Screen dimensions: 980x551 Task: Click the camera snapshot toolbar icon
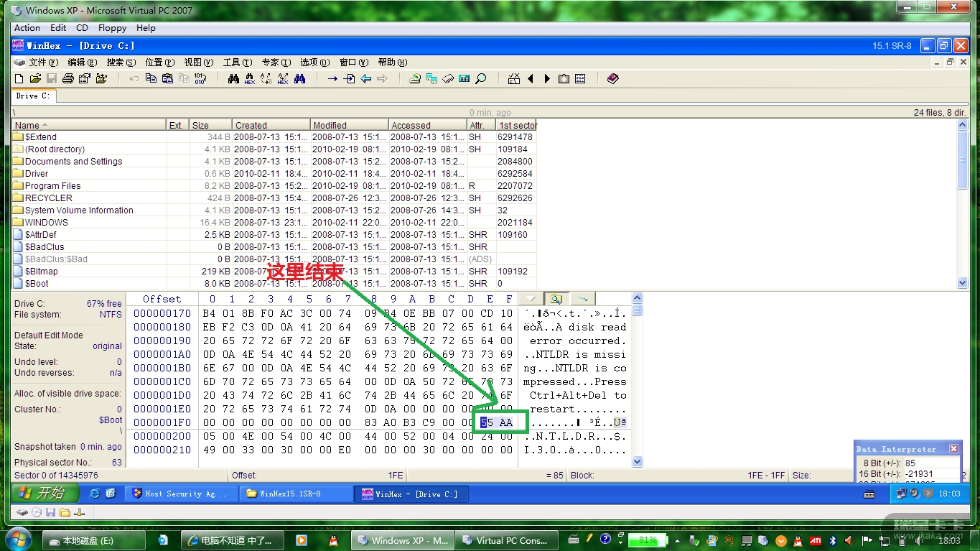click(564, 78)
